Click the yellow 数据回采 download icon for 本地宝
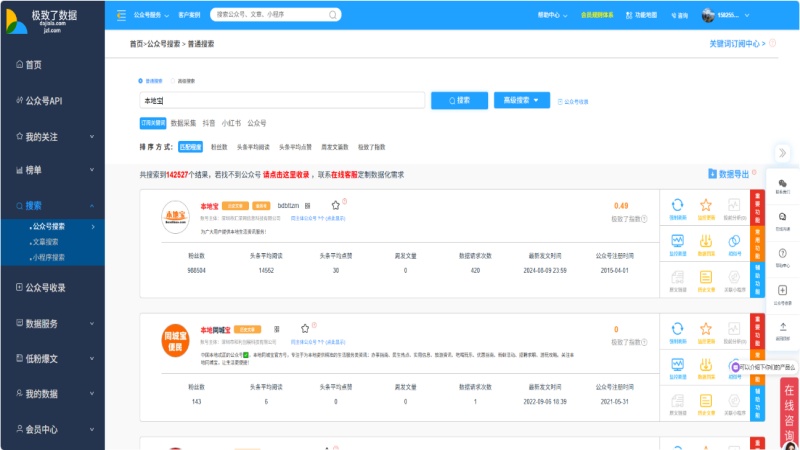 pos(706,240)
